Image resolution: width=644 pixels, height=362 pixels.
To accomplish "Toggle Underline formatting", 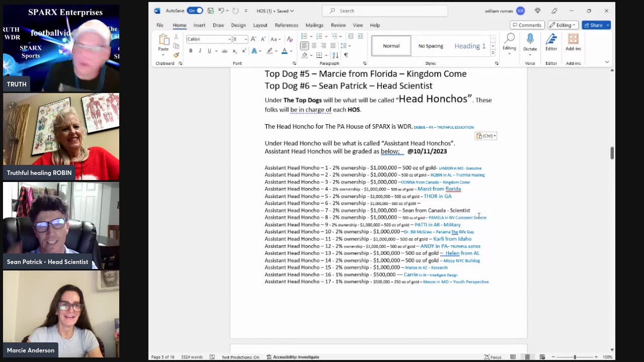I will click(209, 51).
